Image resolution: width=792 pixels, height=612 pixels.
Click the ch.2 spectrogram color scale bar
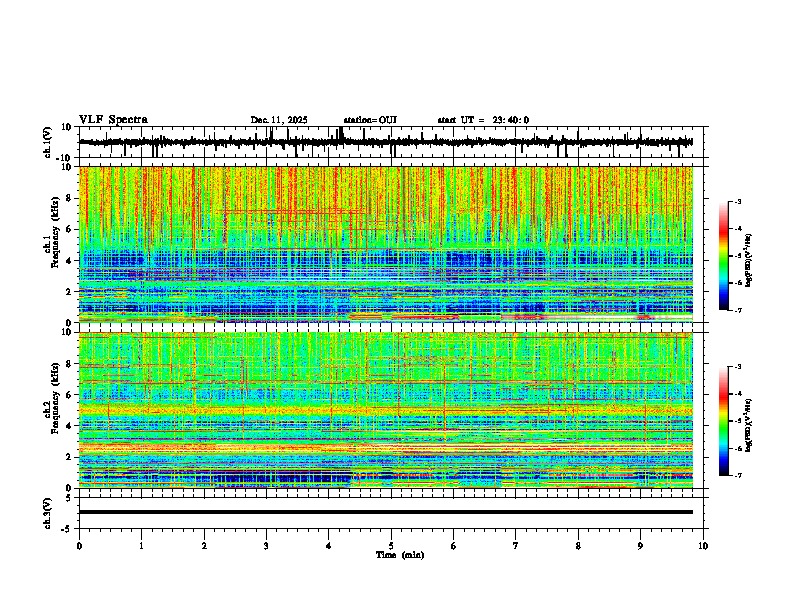tap(723, 421)
